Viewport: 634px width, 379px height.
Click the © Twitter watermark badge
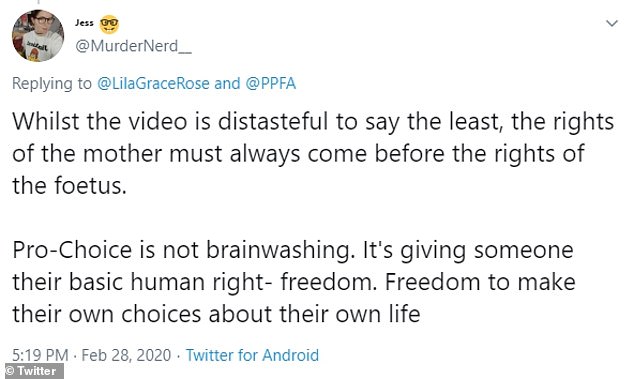click(x=32, y=371)
